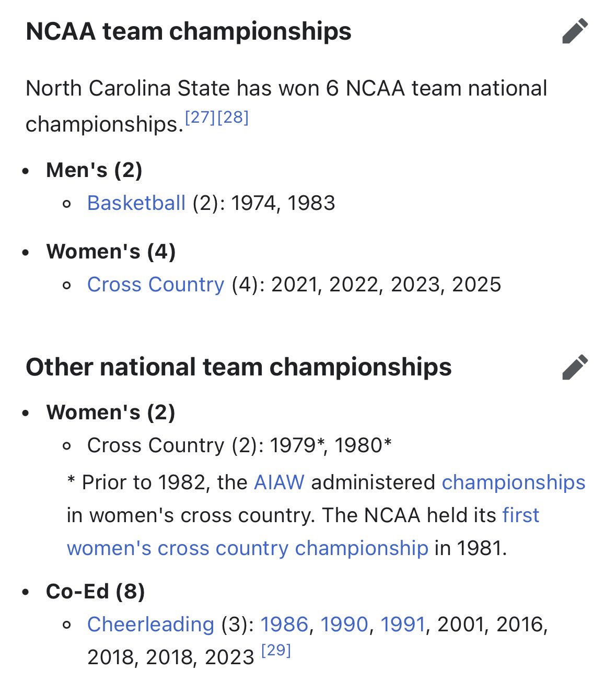Screen dimensions: 616x683
Task: Open 'first women's cross country championship' link
Action: pyautogui.click(x=248, y=548)
